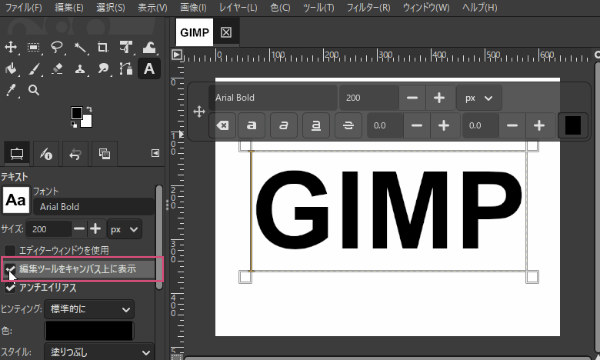
Task: Click the on-canvas font name field
Action: tap(273, 98)
